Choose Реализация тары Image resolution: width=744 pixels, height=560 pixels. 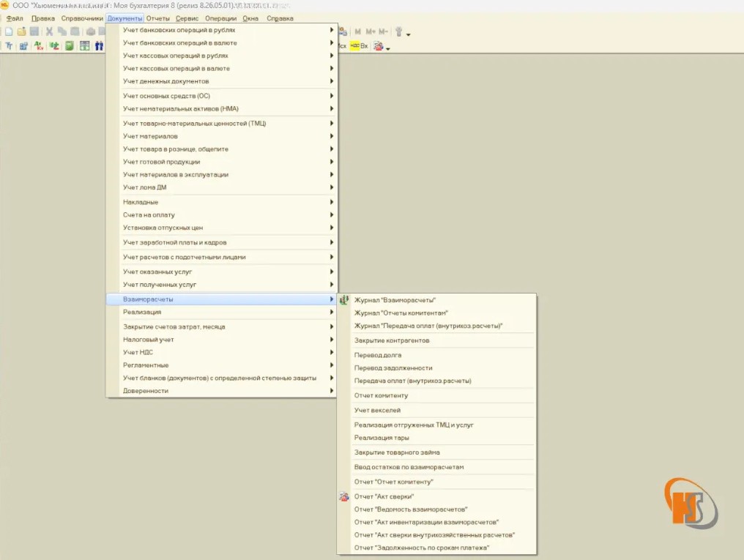pos(436,438)
